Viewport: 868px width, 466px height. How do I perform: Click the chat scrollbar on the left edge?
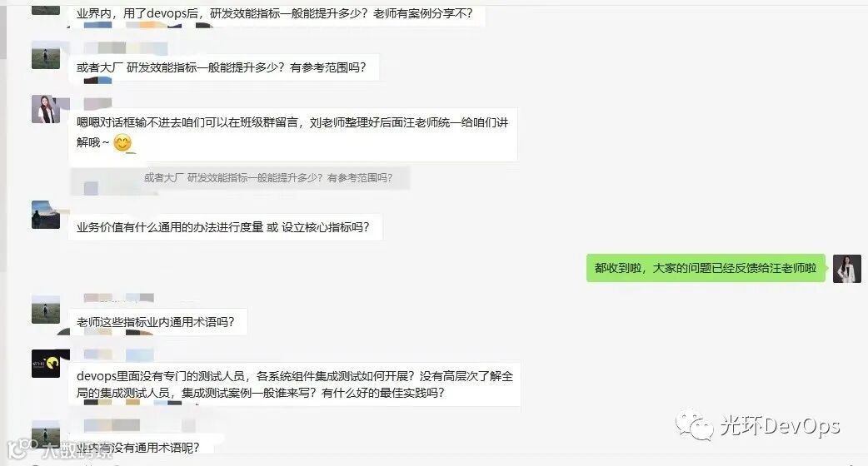(3, 138)
